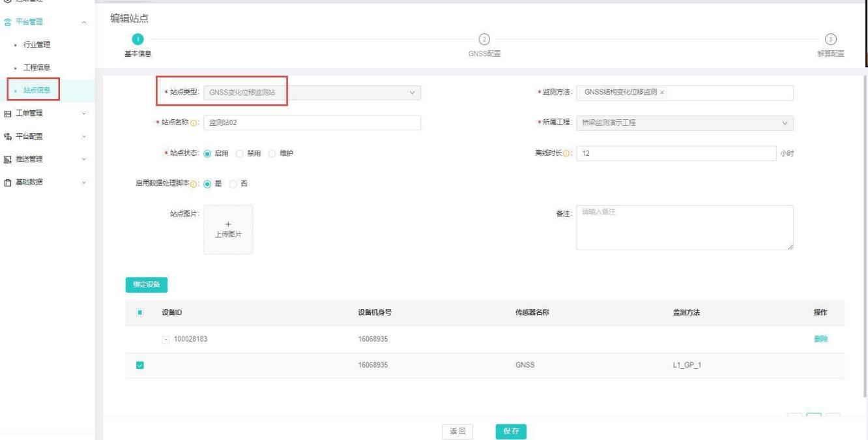Open 工程信息 in the sidebar menu
The height and width of the screenshot is (440, 868).
coord(37,67)
